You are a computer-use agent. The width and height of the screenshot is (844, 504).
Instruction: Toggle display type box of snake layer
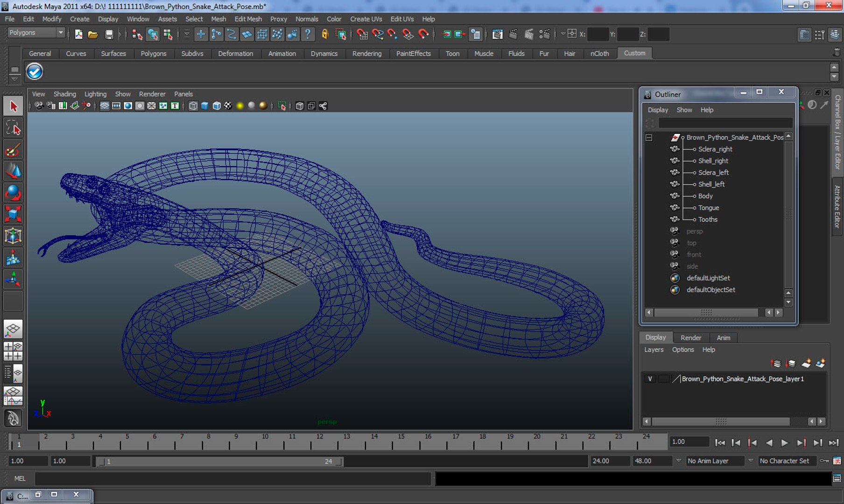(x=663, y=379)
